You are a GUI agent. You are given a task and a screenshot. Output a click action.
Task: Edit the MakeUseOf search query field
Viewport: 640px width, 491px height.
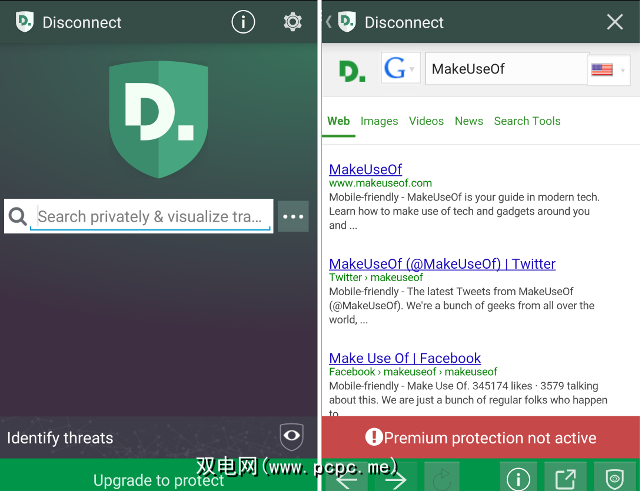pyautogui.click(x=506, y=69)
